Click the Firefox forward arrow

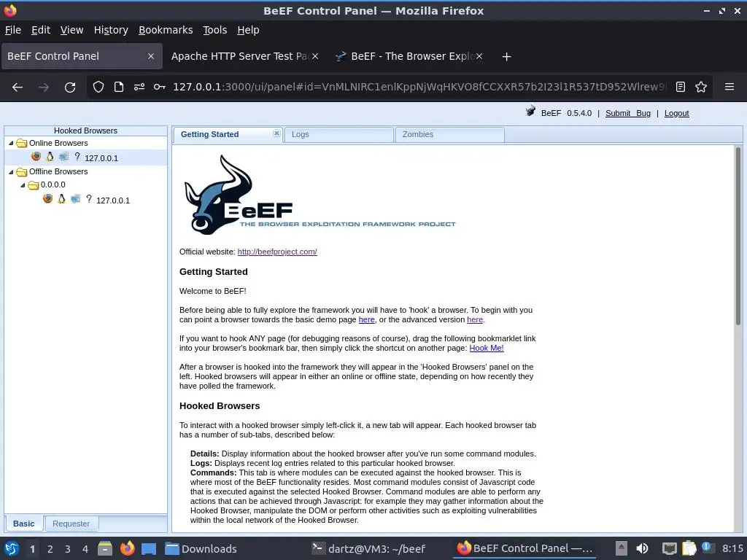pos(44,87)
